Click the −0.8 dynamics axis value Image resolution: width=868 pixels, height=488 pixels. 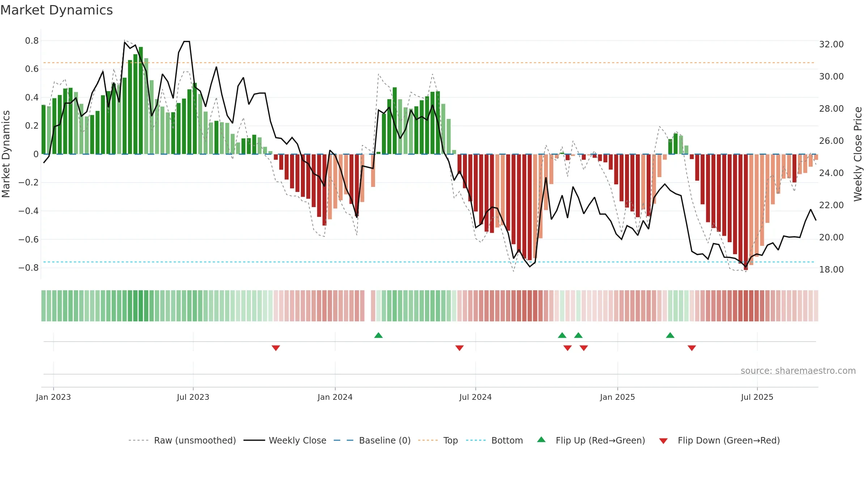tap(29, 267)
